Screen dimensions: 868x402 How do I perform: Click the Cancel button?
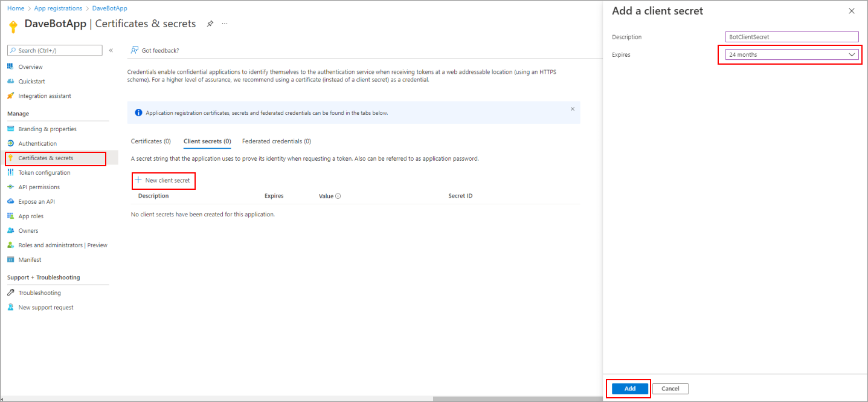(x=670, y=389)
